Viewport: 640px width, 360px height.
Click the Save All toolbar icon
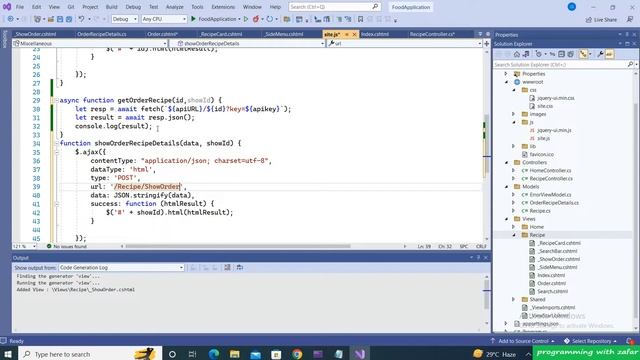tap(69, 19)
